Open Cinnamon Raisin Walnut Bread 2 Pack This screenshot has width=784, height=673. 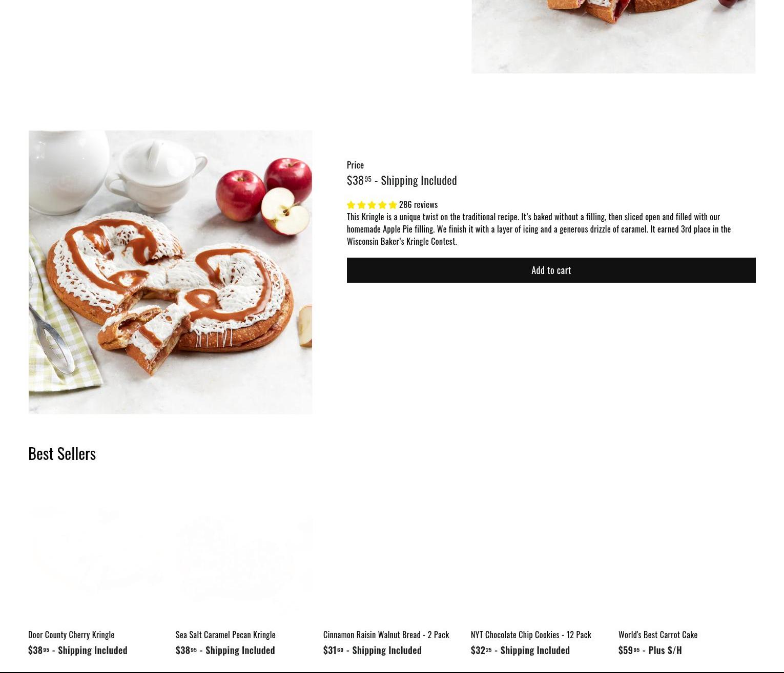[x=386, y=635]
